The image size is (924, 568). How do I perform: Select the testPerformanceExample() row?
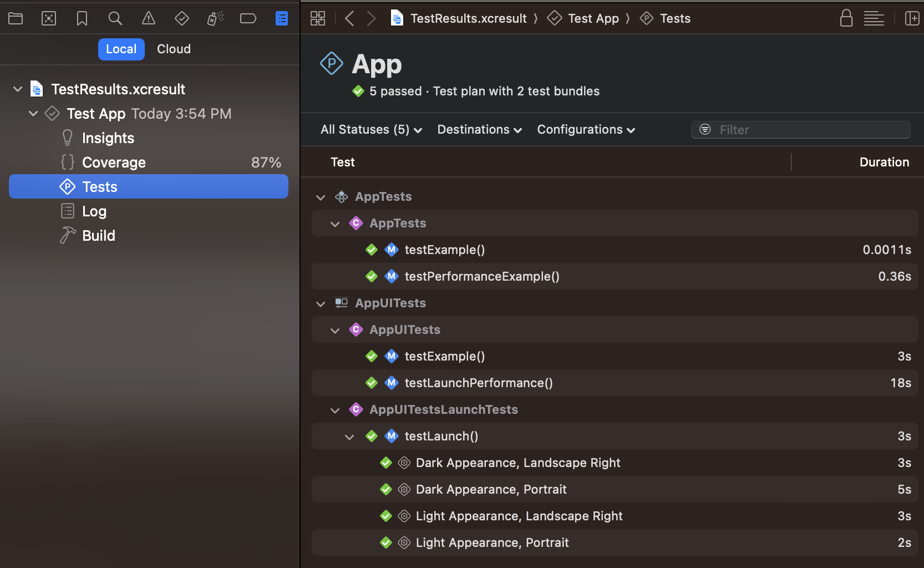[615, 276]
